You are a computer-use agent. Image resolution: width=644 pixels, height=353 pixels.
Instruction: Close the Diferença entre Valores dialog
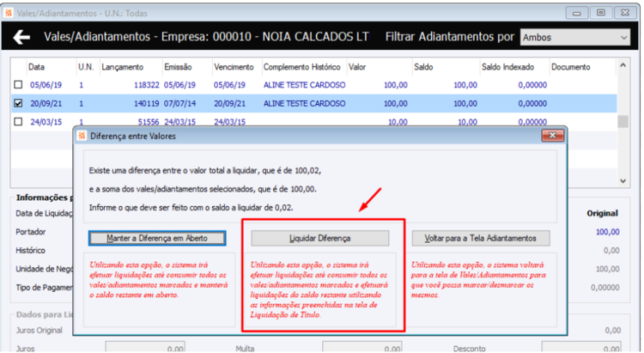pos(552,136)
